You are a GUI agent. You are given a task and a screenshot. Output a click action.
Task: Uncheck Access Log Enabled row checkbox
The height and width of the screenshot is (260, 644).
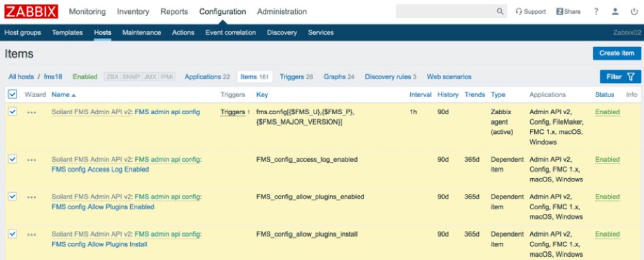point(13,159)
